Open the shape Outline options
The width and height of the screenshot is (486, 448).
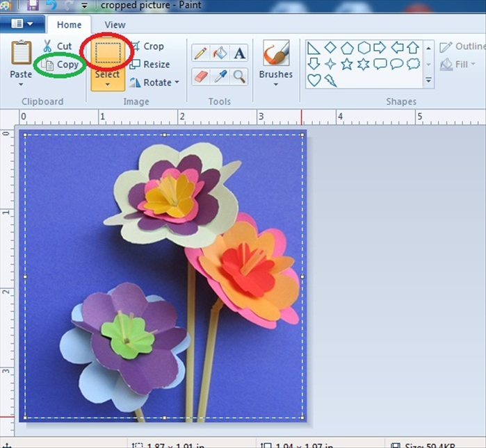point(462,47)
